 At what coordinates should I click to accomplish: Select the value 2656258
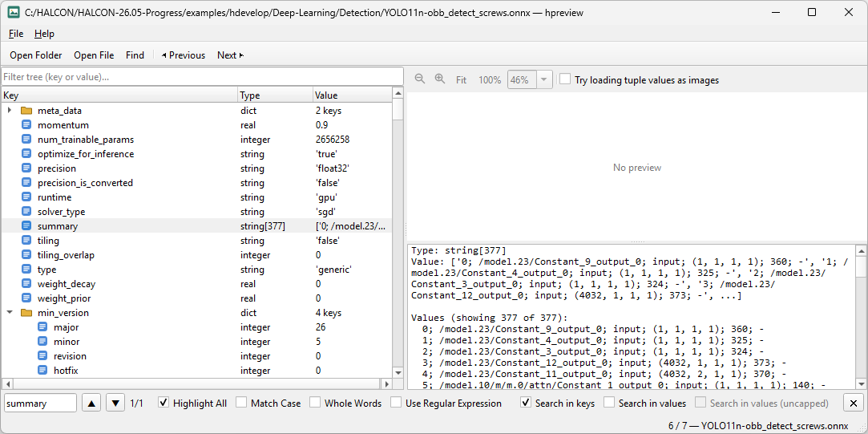(332, 140)
